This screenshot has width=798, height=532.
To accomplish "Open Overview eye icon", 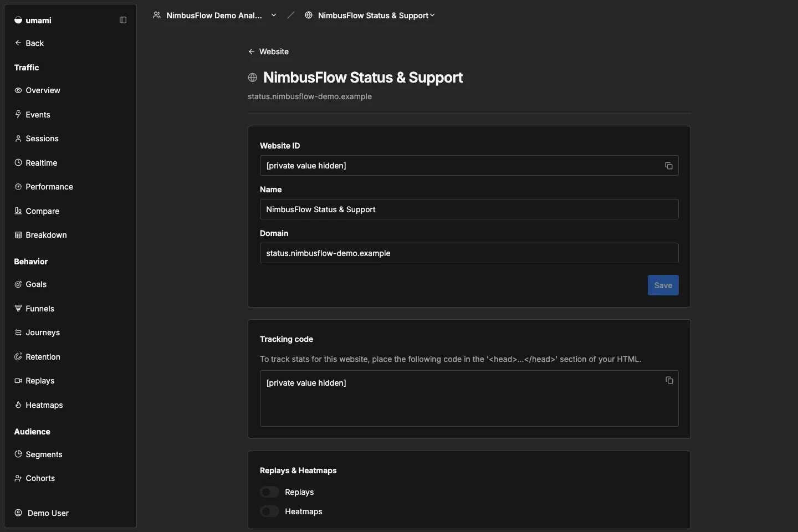I will click(18, 90).
